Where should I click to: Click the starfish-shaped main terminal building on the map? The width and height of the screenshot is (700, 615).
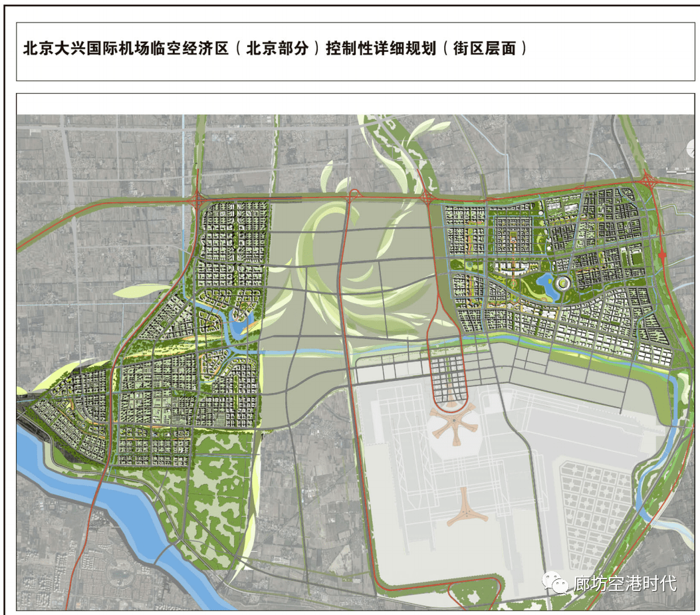(453, 422)
